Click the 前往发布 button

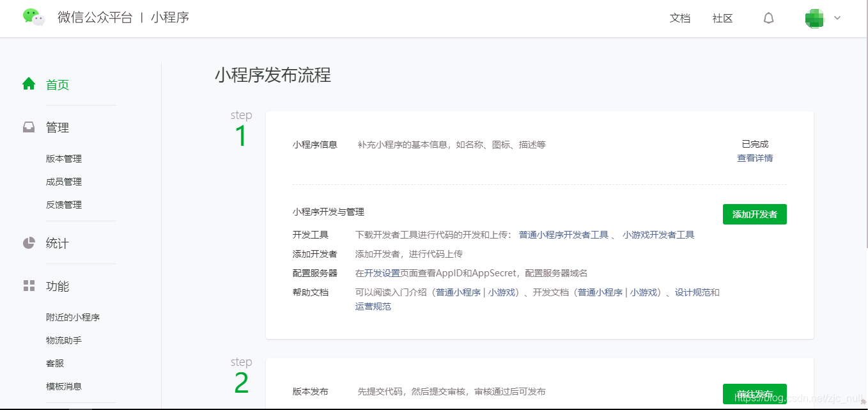755,394
